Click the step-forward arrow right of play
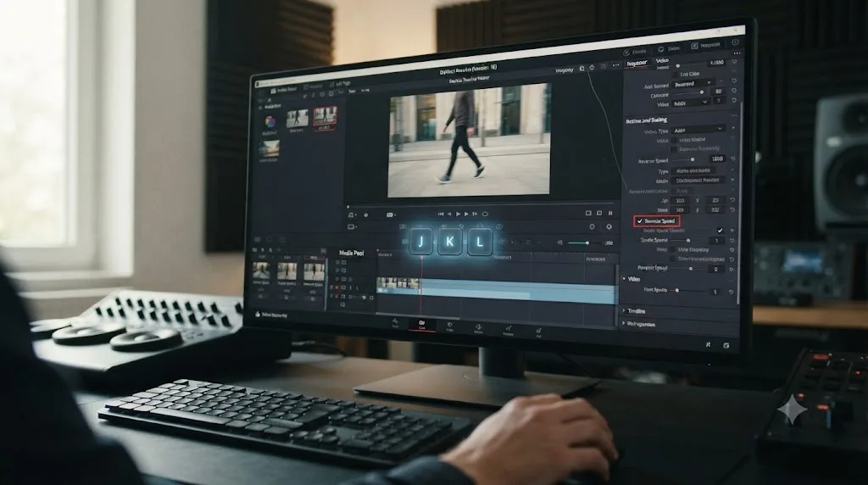The height and width of the screenshot is (485, 868). click(466, 214)
